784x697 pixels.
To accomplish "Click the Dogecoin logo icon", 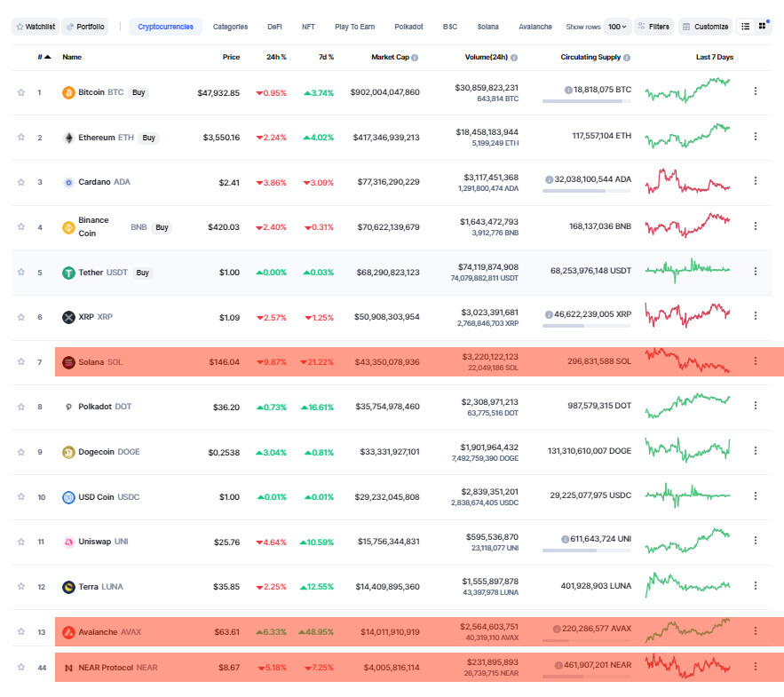I will pyautogui.click(x=68, y=452).
